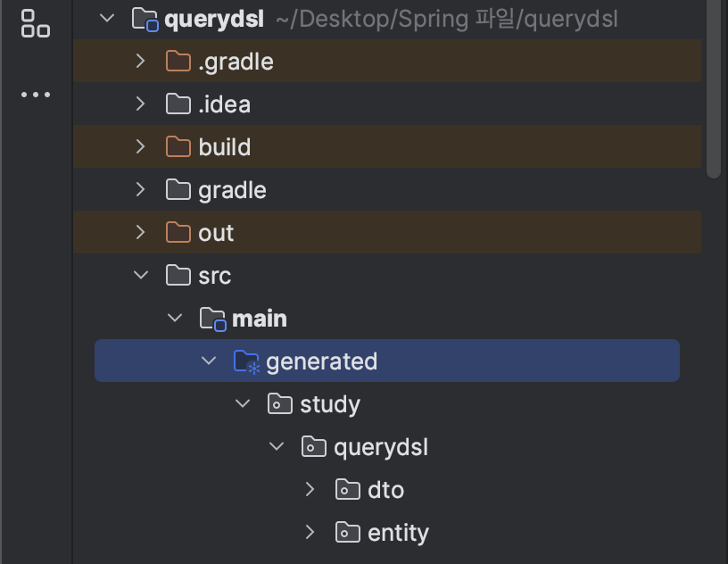Viewport: 728px width, 564px height.
Task: Click the entity package icon
Action: [347, 532]
